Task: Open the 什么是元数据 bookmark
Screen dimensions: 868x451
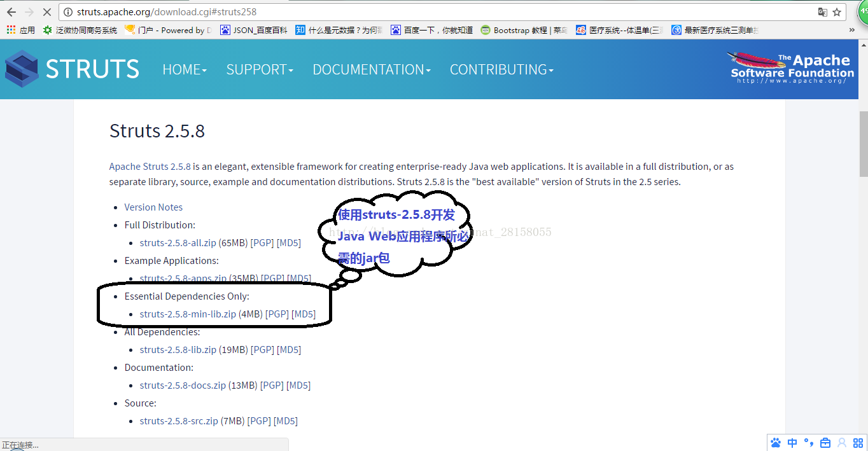Action: point(339,30)
